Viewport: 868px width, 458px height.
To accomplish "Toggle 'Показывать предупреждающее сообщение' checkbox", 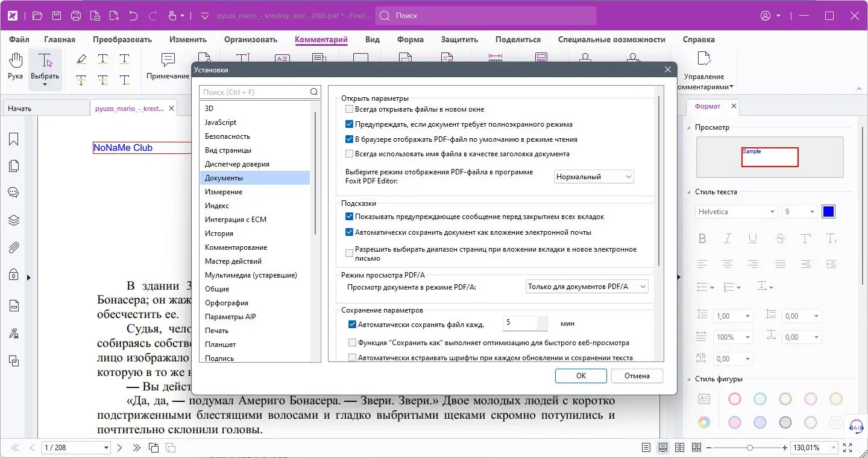I will coord(349,217).
